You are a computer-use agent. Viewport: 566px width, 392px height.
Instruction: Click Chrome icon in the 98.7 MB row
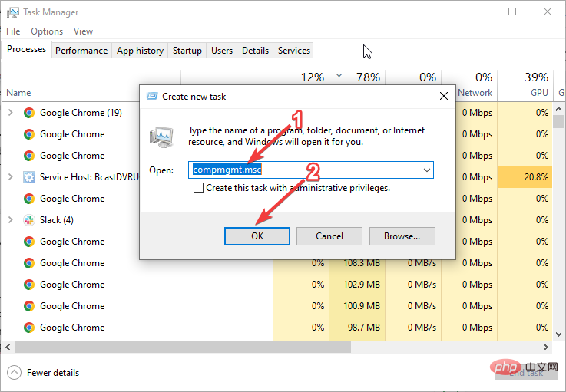click(29, 328)
